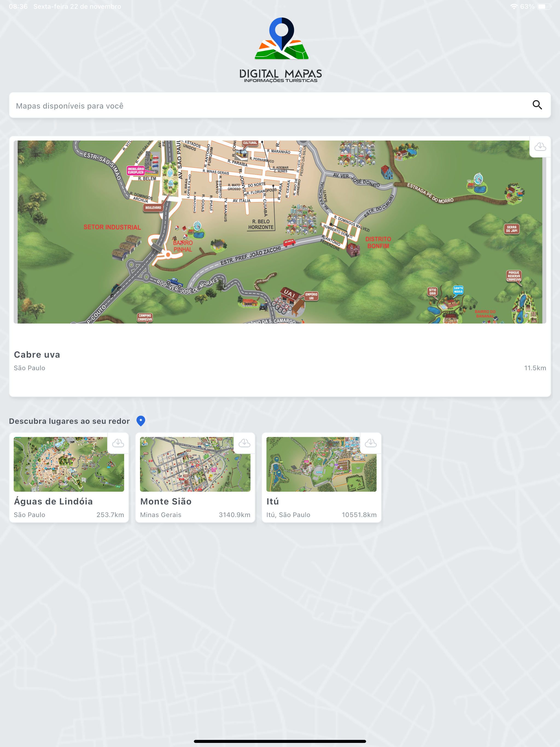Screen dimensions: 560x747
Task: Tap the 253.7km distance label
Action: tap(110, 515)
